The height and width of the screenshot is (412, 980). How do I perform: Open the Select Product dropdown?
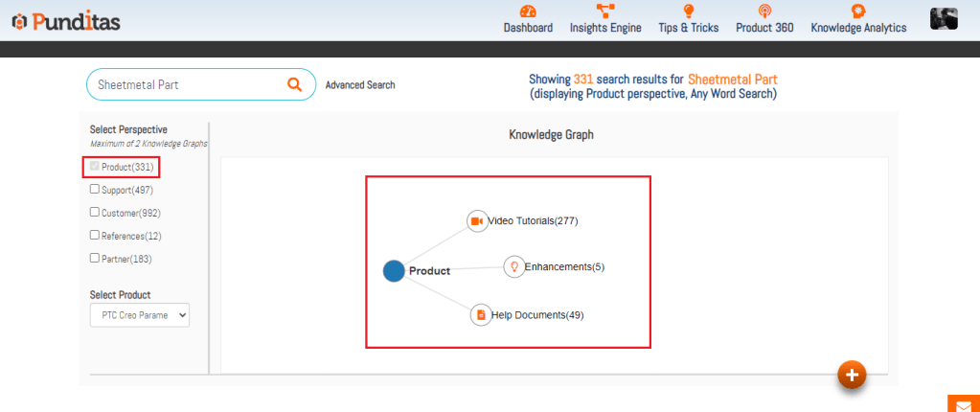click(x=140, y=315)
